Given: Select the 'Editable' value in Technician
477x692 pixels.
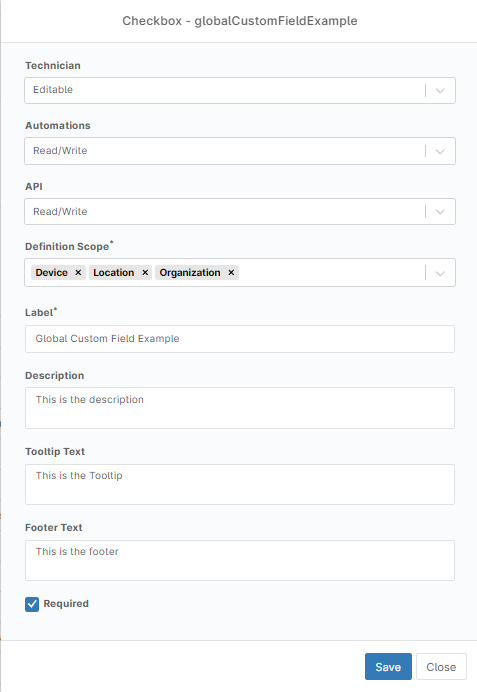Looking at the screenshot, I should [x=53, y=90].
